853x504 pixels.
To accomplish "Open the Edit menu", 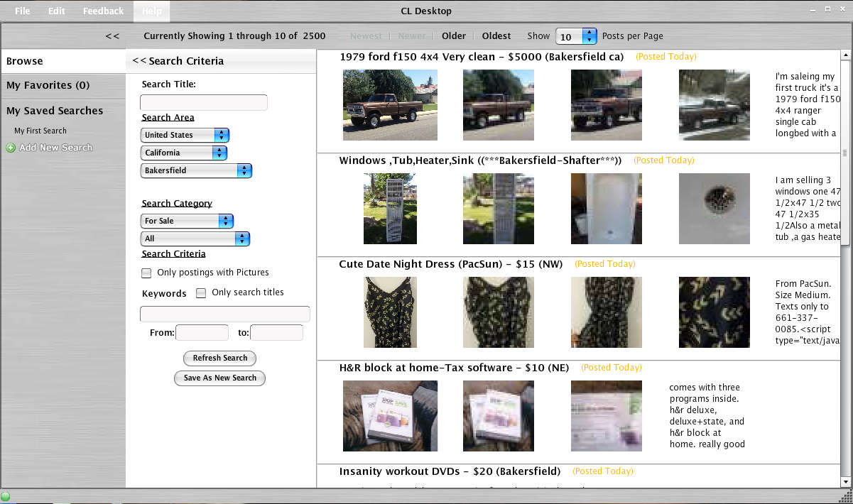I will pyautogui.click(x=57, y=11).
